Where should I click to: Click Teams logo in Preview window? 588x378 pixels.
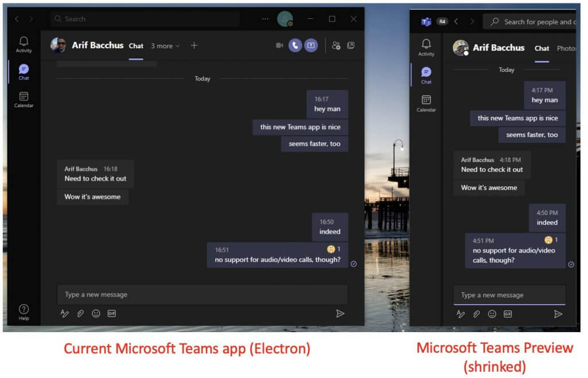click(x=427, y=22)
